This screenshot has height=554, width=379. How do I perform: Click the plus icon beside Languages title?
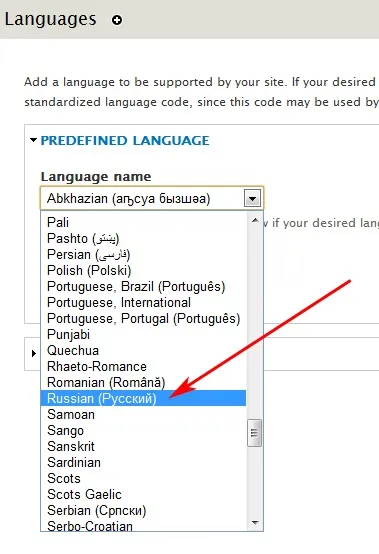point(117,20)
